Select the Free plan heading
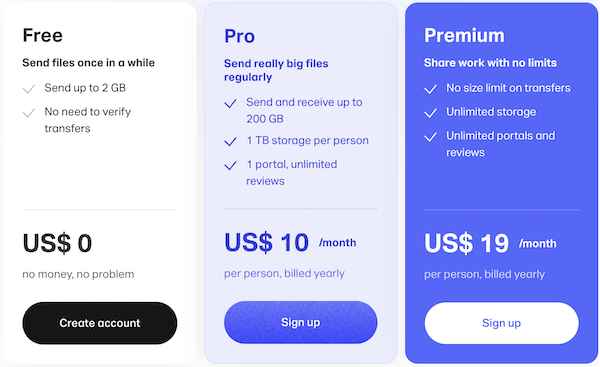Screen dimensions: 600x367 coord(42,35)
